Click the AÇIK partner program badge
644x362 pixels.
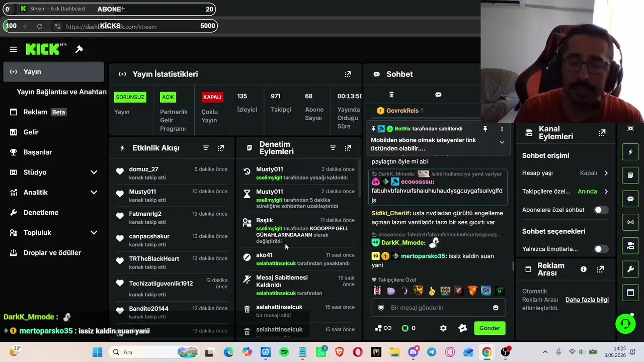[168, 97]
